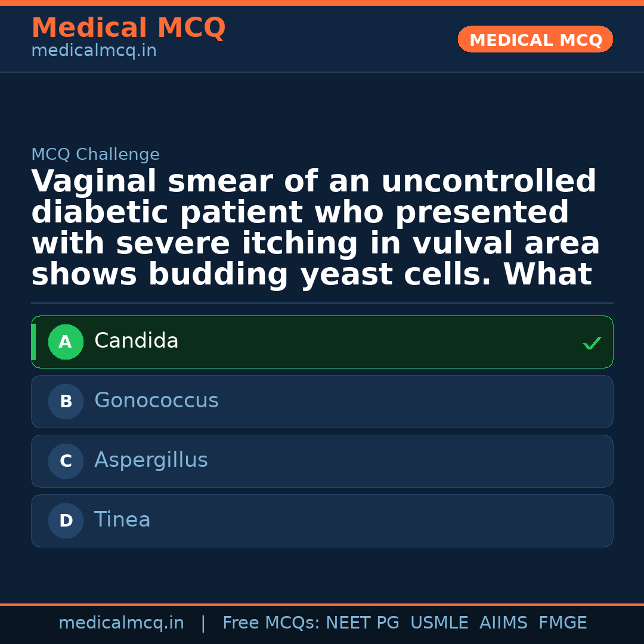Open the medicalmcq.in link in the footer
Viewport: 644px width, 644px height.
coord(121,623)
